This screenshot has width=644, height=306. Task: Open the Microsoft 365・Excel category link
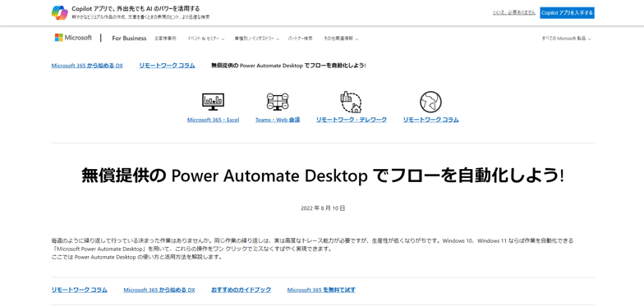click(213, 120)
